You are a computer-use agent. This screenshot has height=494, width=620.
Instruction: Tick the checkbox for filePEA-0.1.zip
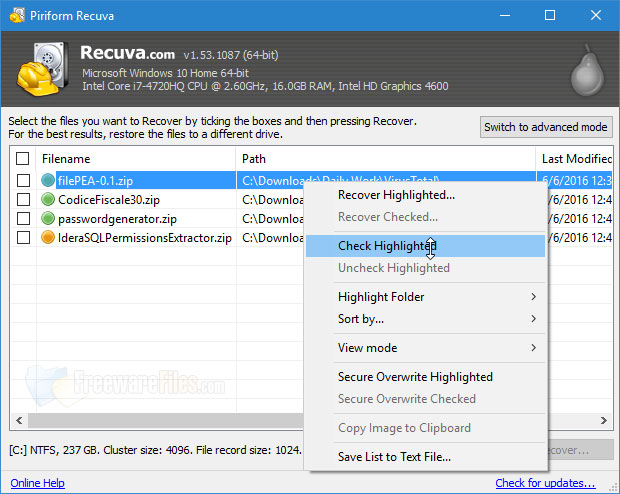click(23, 180)
